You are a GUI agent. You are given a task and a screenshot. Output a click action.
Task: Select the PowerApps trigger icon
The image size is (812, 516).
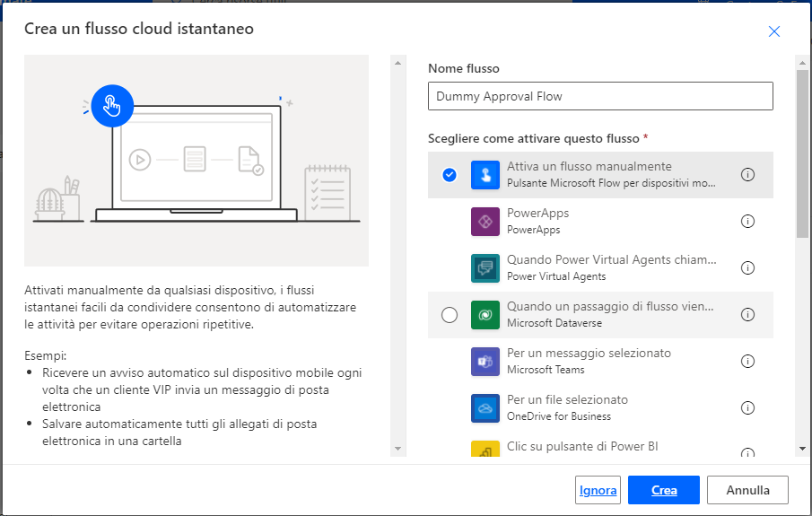(485, 222)
